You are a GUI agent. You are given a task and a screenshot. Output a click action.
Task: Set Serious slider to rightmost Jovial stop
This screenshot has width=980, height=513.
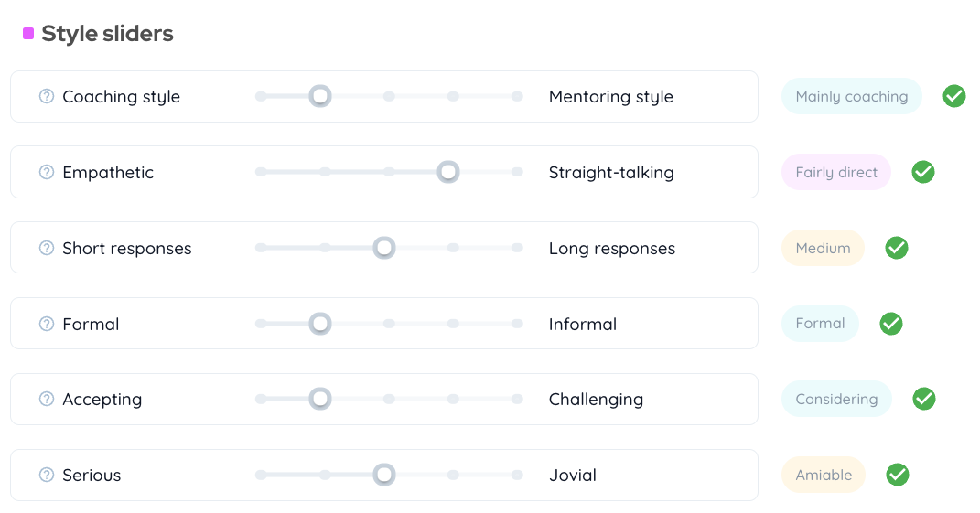click(517, 475)
